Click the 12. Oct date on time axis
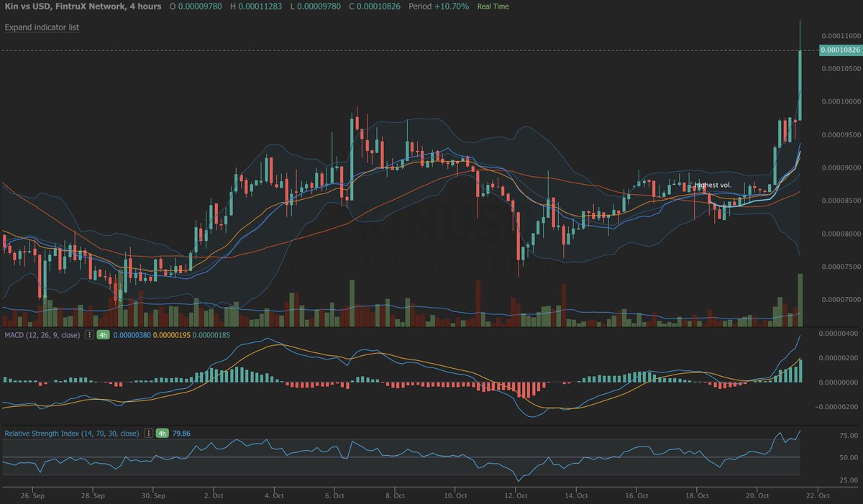 coord(516,496)
